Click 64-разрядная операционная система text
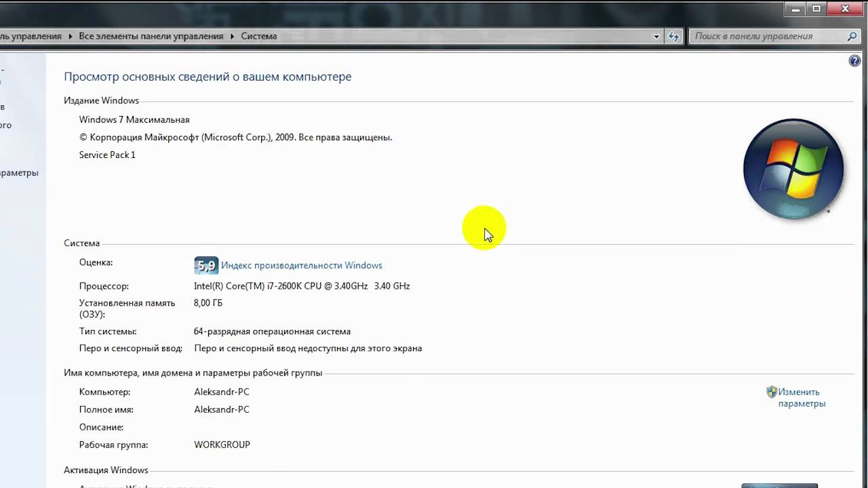The height and width of the screenshot is (488, 868). click(x=272, y=331)
